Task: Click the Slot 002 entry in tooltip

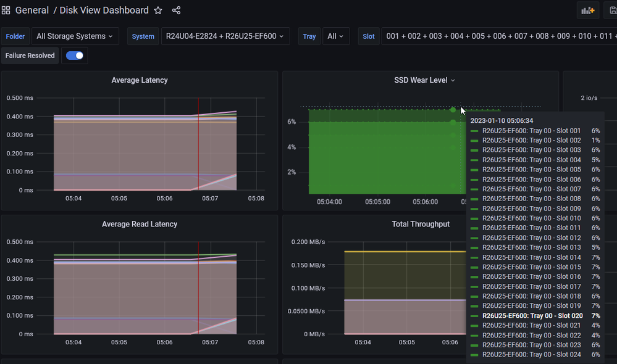Action: 532,141
